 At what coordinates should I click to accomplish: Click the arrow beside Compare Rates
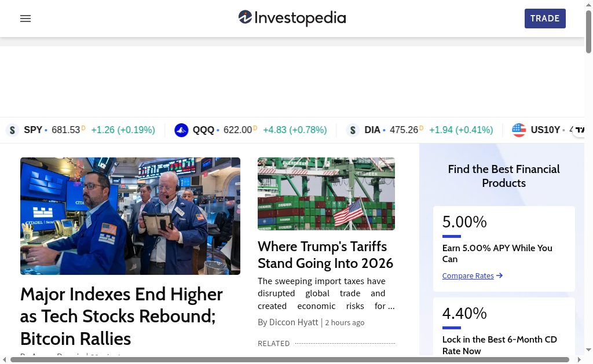[500, 276]
